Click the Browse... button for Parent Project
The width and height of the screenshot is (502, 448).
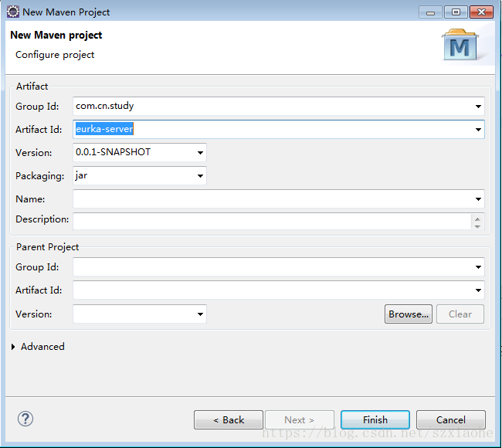tap(409, 314)
